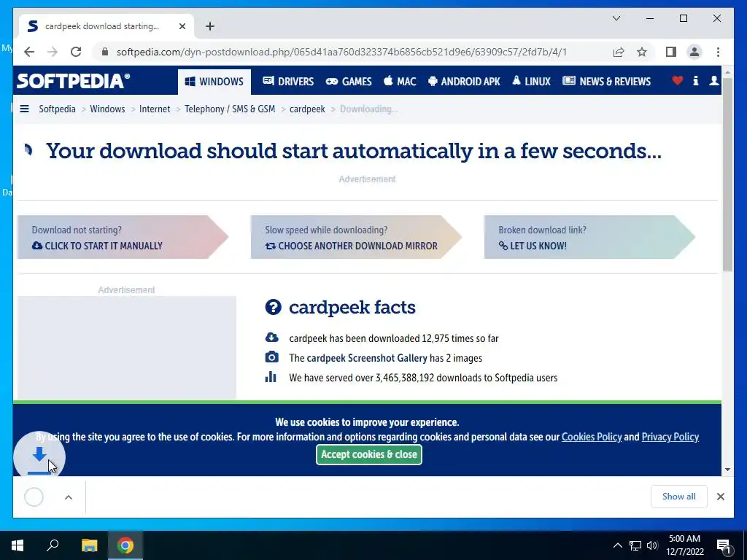This screenshot has width=747, height=560.
Task: Reload the Softpedia page
Action: click(x=76, y=52)
